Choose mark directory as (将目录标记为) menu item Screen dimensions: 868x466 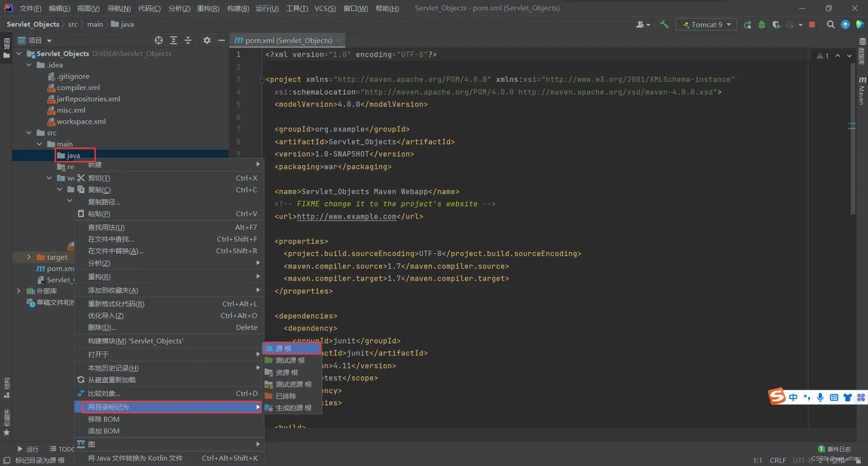click(169, 407)
